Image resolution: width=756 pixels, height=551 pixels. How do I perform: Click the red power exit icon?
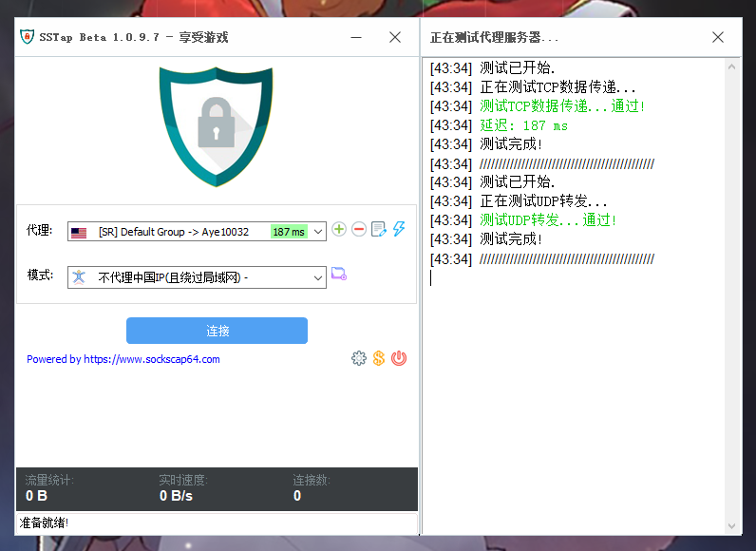pos(399,358)
